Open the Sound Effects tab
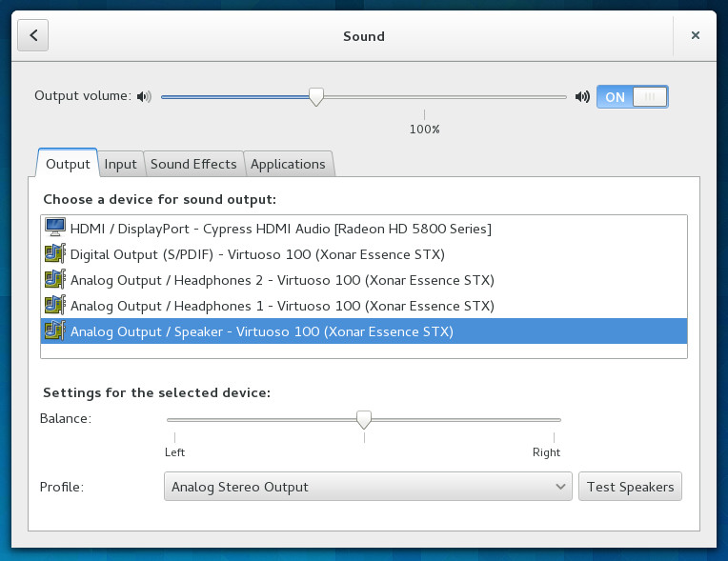 click(x=193, y=164)
